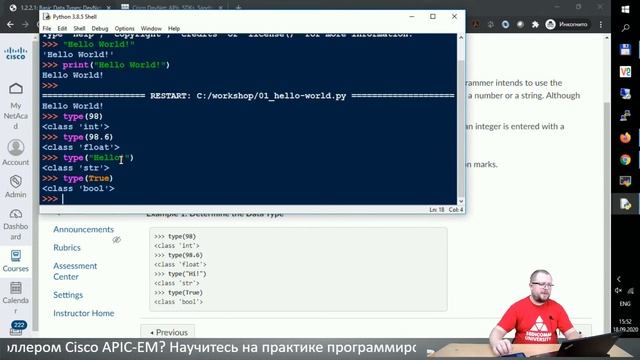
Task: Open the Rubrics course link
Action: [x=67, y=248]
